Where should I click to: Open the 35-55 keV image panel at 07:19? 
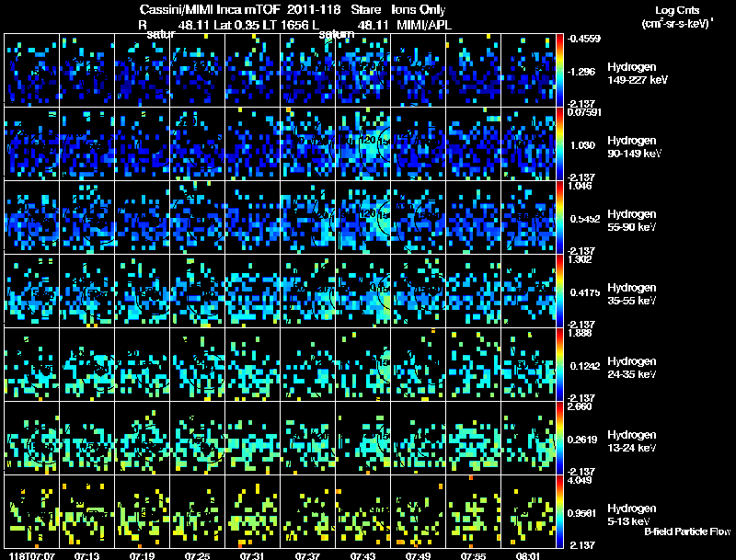click(143, 291)
